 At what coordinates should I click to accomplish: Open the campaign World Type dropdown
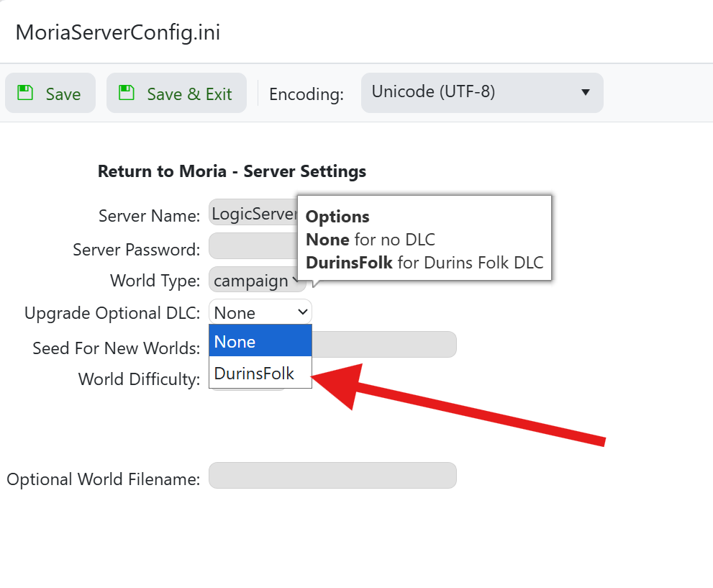252,281
